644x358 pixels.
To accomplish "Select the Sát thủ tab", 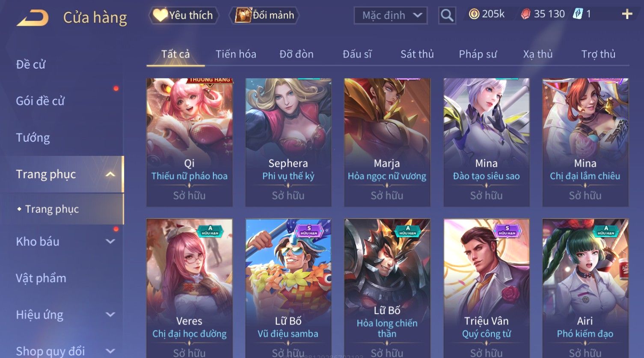I will (x=417, y=54).
